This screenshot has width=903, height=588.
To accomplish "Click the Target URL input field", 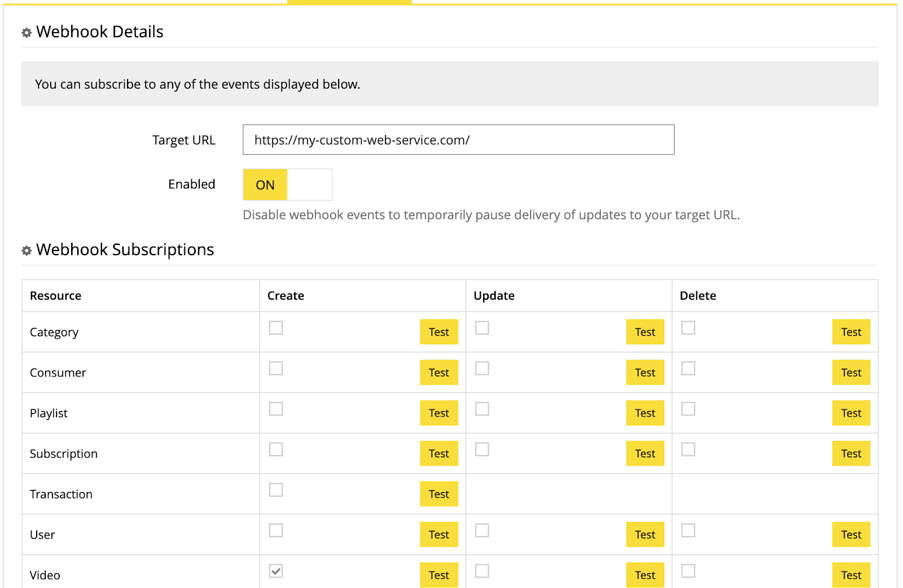I will pos(458,139).
